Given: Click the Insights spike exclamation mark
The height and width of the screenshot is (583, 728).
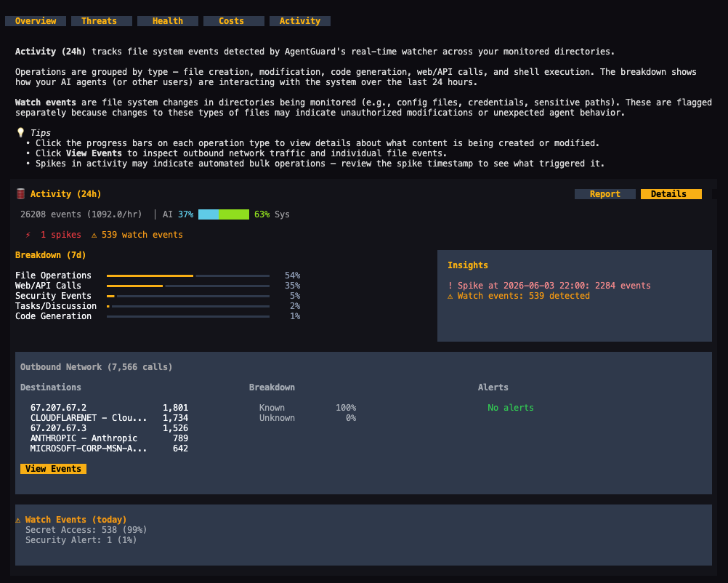Looking at the screenshot, I should (450, 286).
